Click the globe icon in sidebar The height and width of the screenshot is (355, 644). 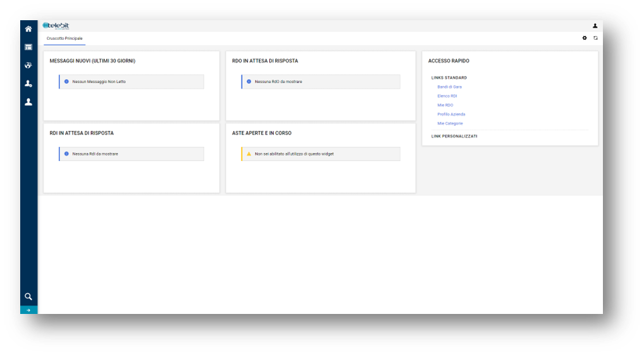28,65
